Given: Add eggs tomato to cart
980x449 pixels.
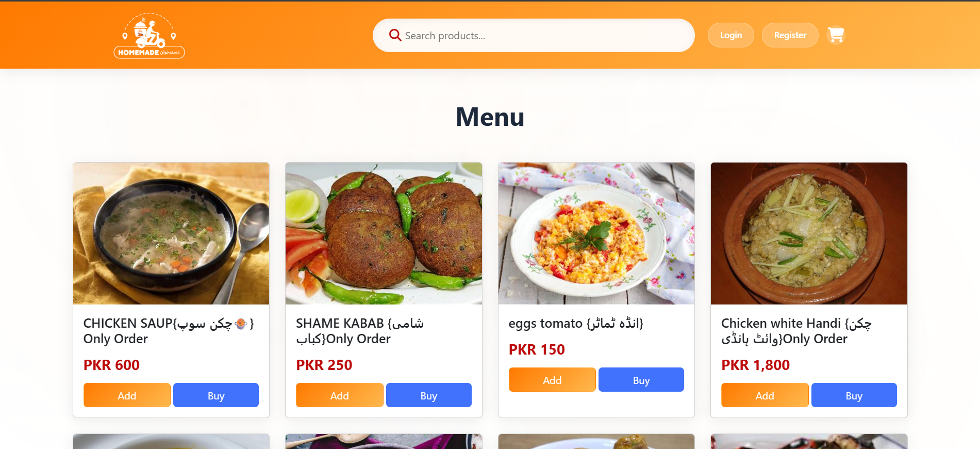Looking at the screenshot, I should tap(552, 380).
